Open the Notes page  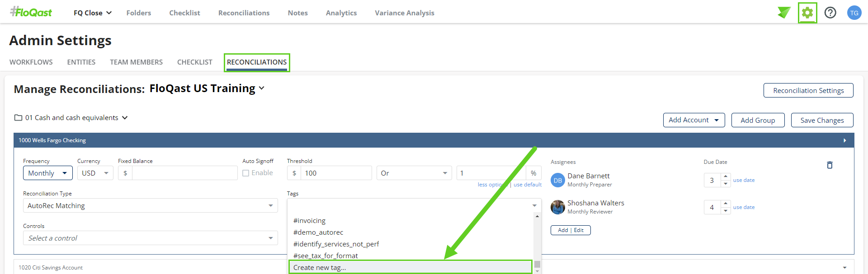(298, 13)
